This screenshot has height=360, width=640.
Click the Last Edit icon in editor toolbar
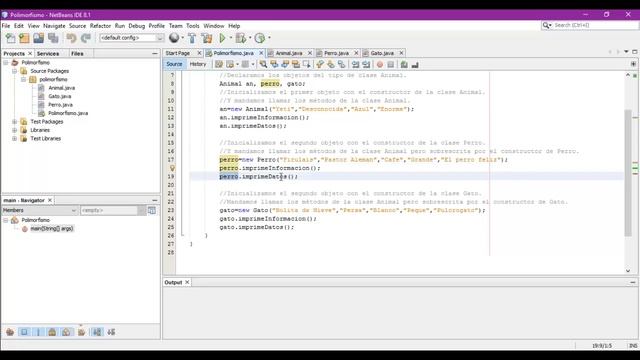tap(219, 64)
